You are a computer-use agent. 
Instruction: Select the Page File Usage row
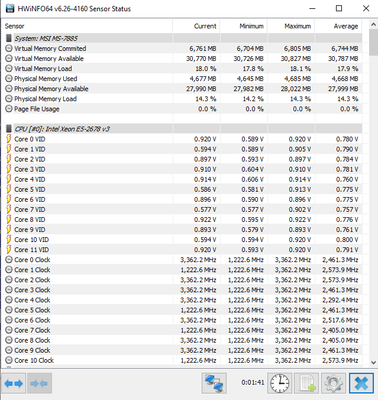coord(183,109)
